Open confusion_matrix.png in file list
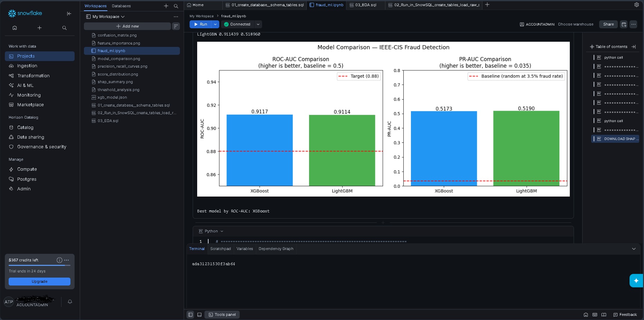The width and height of the screenshot is (644, 320). (x=117, y=35)
